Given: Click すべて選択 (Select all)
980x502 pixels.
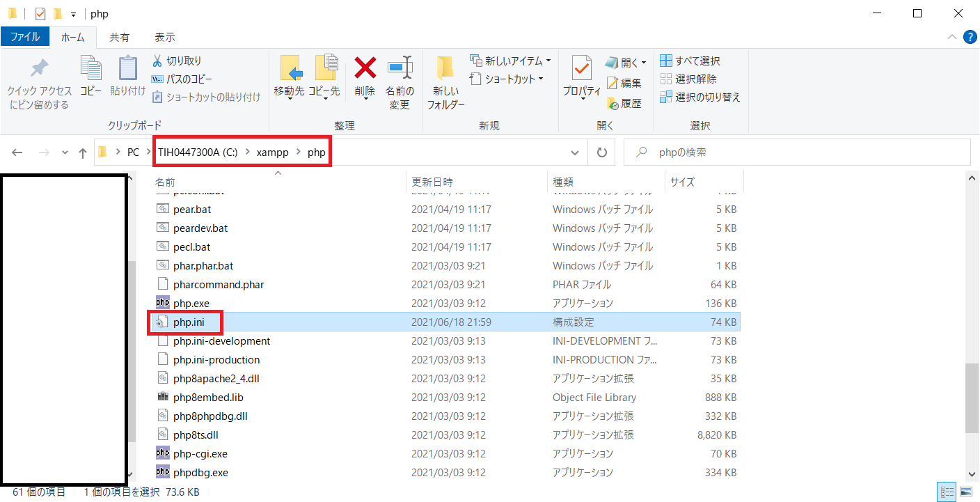Looking at the screenshot, I should click(x=690, y=61).
